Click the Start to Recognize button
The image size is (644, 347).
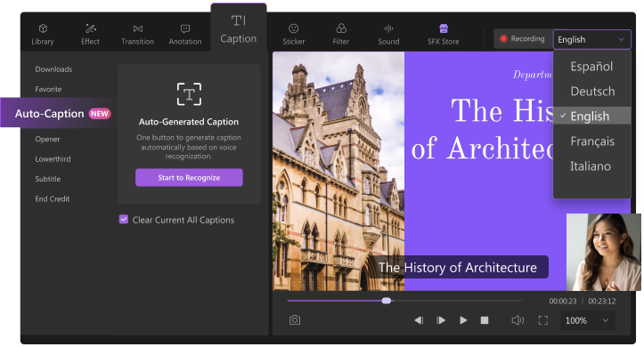coord(189,177)
